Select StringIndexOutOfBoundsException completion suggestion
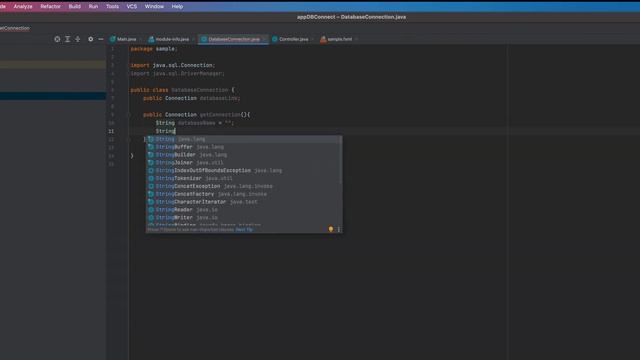Screen dimensions: 640x360 tap(244, 171)
